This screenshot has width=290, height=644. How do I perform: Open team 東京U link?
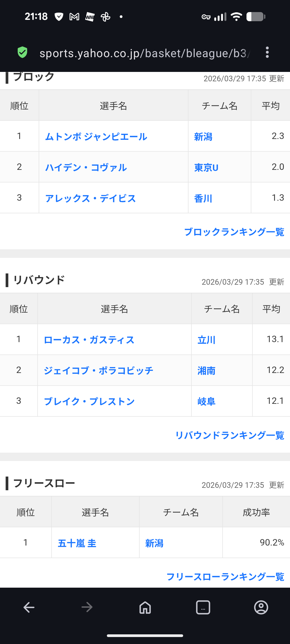(206, 168)
